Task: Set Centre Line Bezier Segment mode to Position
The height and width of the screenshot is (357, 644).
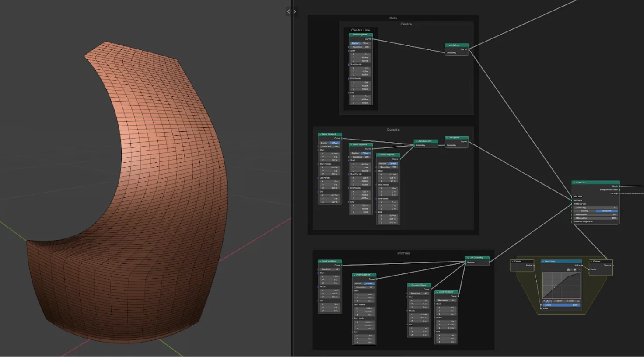Action: coord(356,43)
